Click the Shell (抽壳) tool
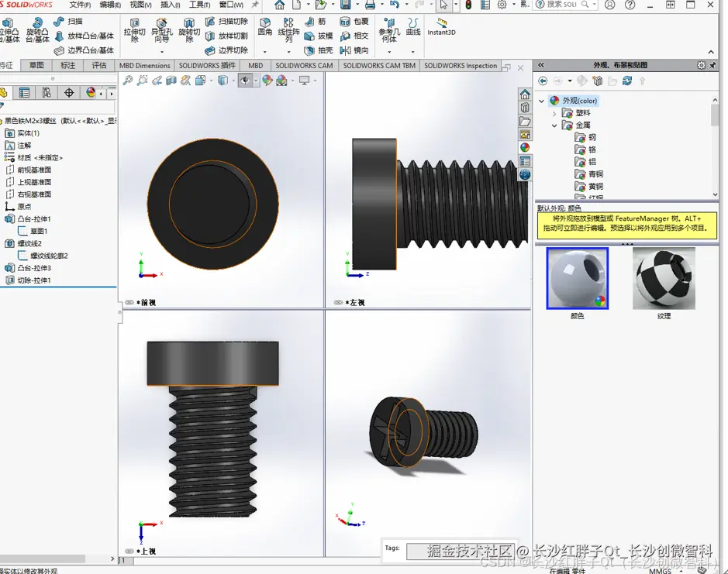728x574 pixels. [319, 50]
